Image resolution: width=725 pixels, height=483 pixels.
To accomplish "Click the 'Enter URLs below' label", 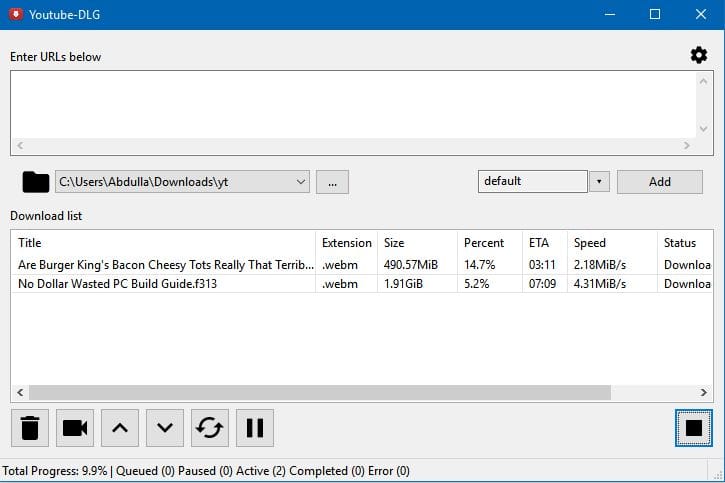I will tap(55, 57).
